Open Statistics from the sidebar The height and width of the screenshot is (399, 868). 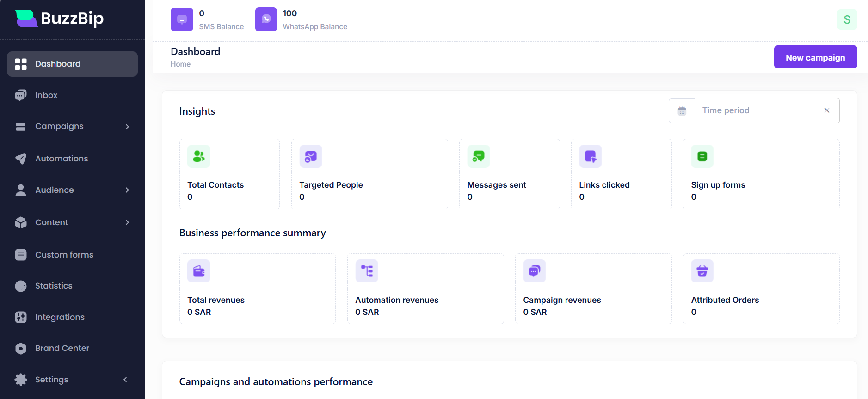click(54, 286)
